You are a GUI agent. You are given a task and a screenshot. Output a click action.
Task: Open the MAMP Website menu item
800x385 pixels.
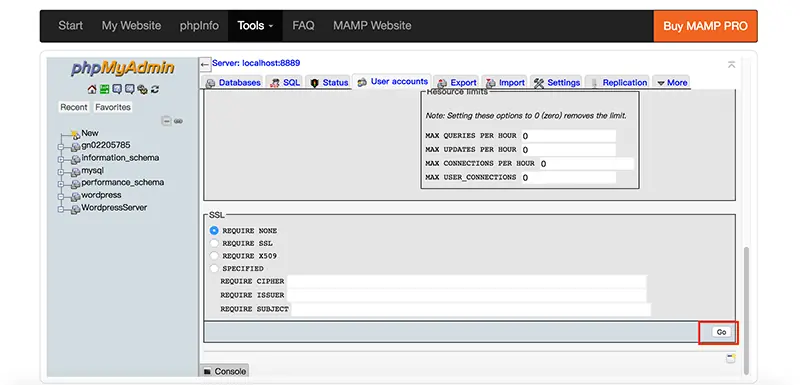[x=372, y=25]
